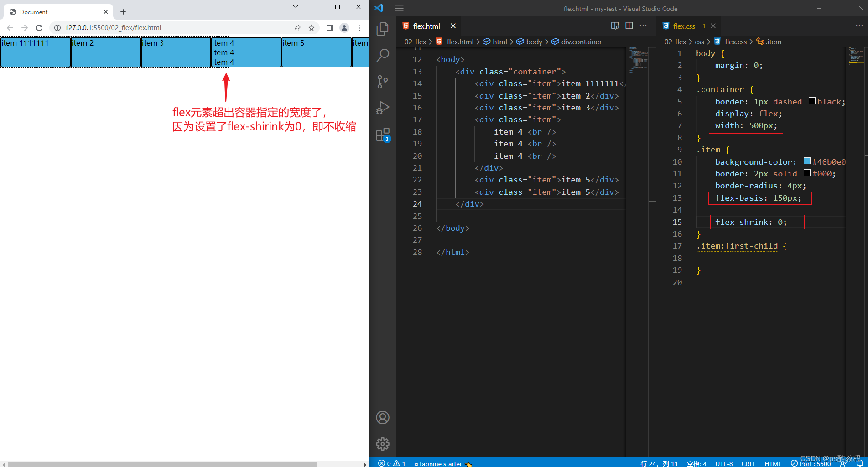Show errors and warnings in status bar
Image resolution: width=868 pixels, height=467 pixels.
tap(391, 463)
